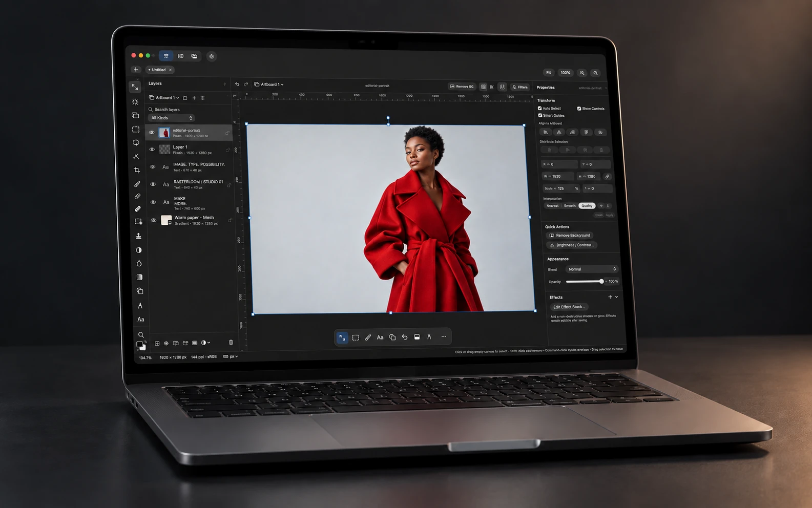The width and height of the screenshot is (812, 508).
Task: Click the Filters button above the canvas
Action: [520, 87]
